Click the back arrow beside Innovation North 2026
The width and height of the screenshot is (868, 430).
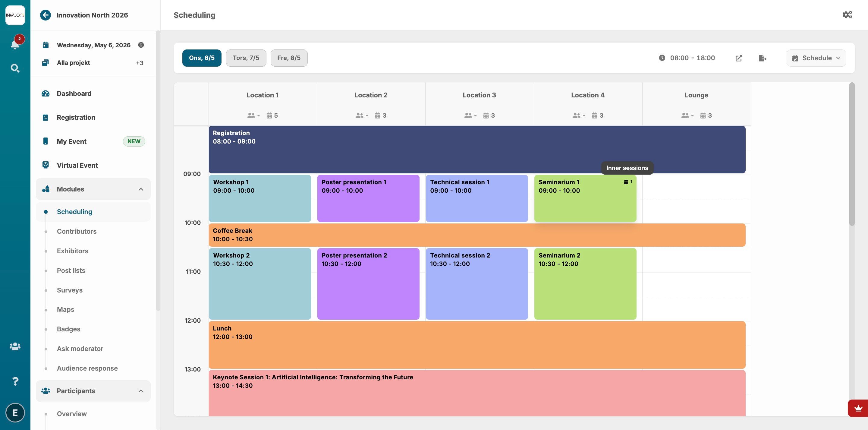tap(46, 15)
